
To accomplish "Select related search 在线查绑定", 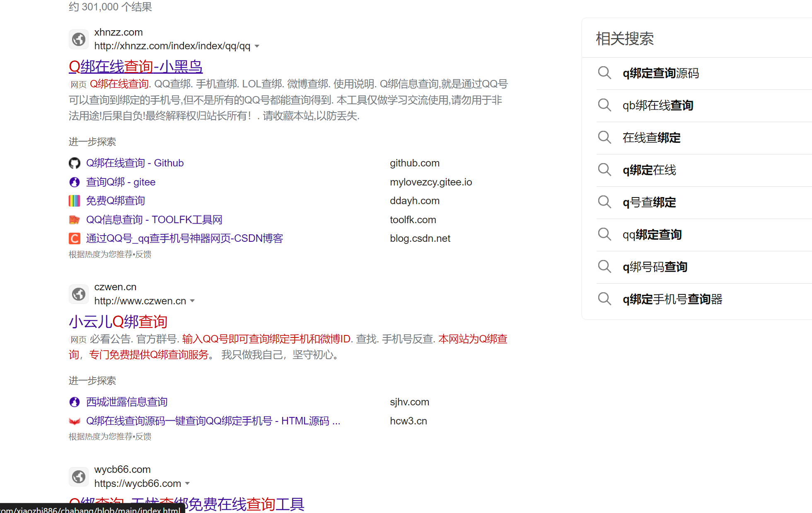I will tap(651, 138).
